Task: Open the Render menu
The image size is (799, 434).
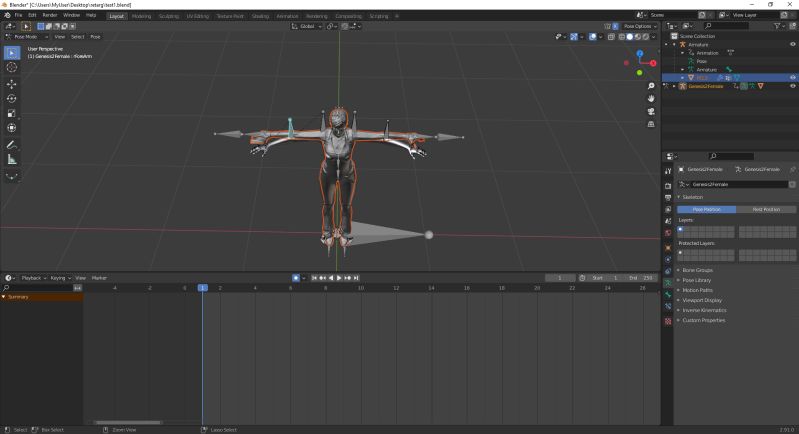Action: [49, 16]
